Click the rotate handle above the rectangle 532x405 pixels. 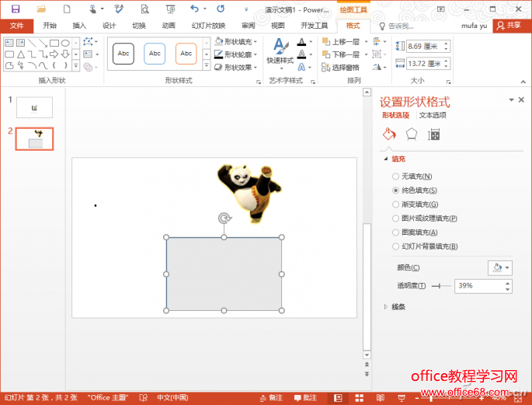(224, 218)
